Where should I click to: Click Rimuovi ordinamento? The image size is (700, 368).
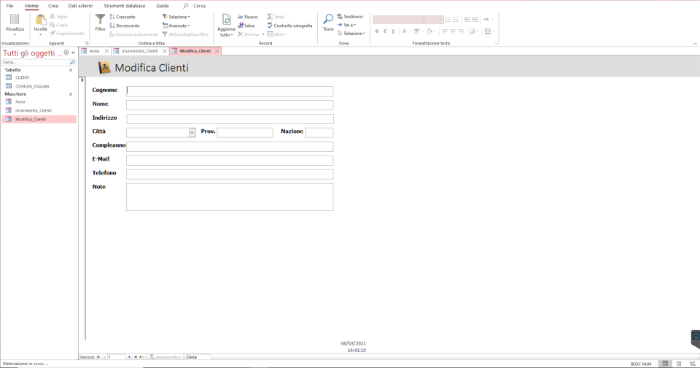(x=133, y=34)
